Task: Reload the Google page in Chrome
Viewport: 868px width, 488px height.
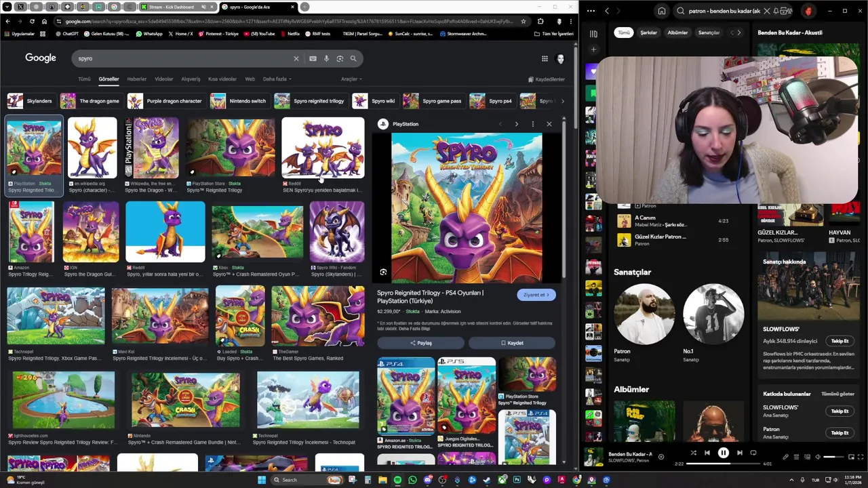Action: [32, 21]
